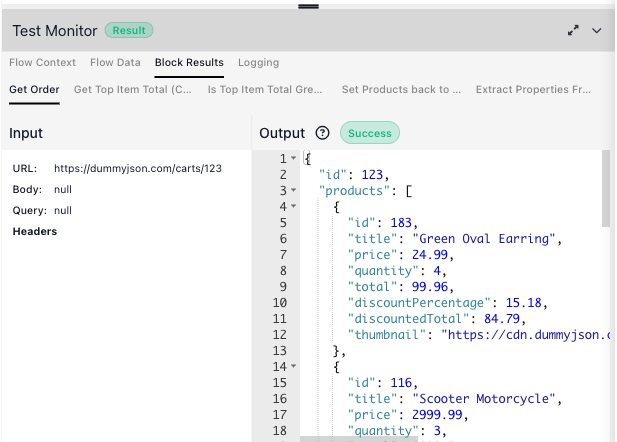Open the Extract Properties Fr... tab

(x=533, y=89)
